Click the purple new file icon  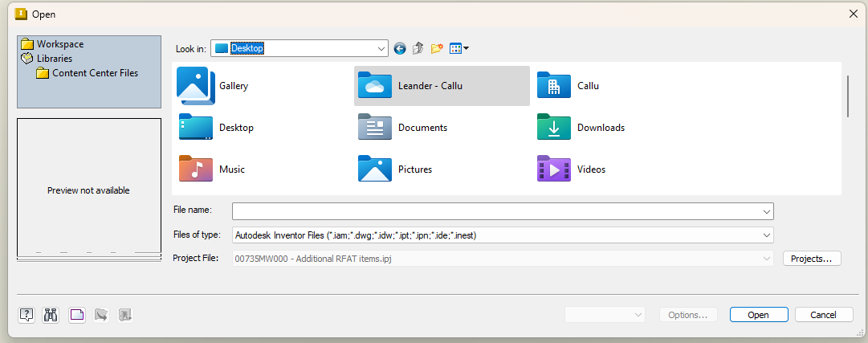[77, 316]
